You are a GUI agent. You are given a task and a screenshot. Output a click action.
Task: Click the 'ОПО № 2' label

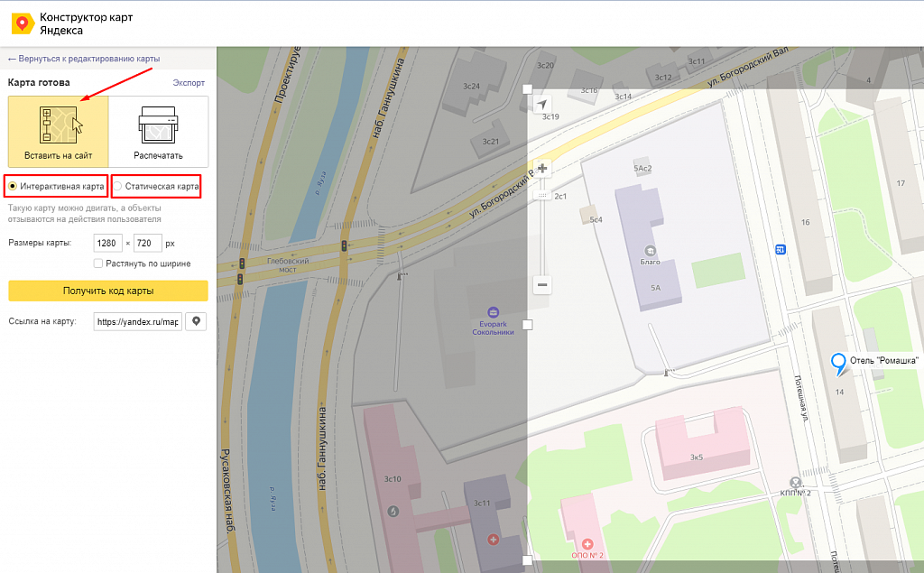587,555
